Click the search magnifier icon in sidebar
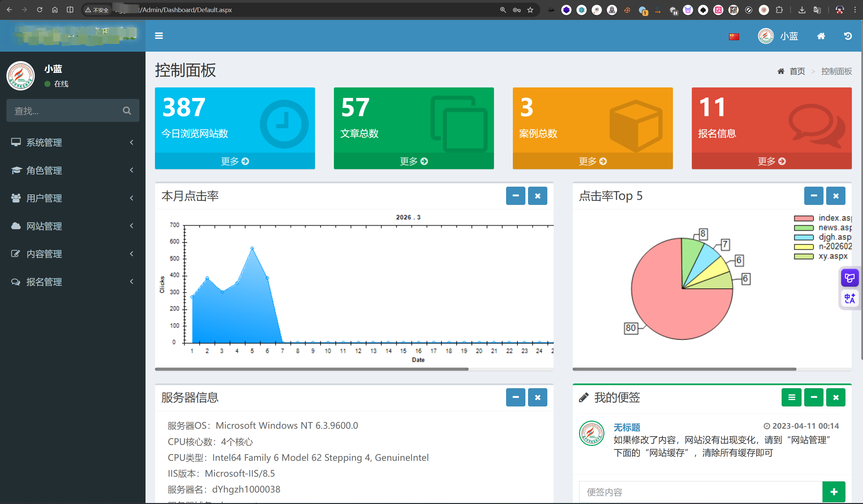This screenshot has width=863, height=504. 127,111
